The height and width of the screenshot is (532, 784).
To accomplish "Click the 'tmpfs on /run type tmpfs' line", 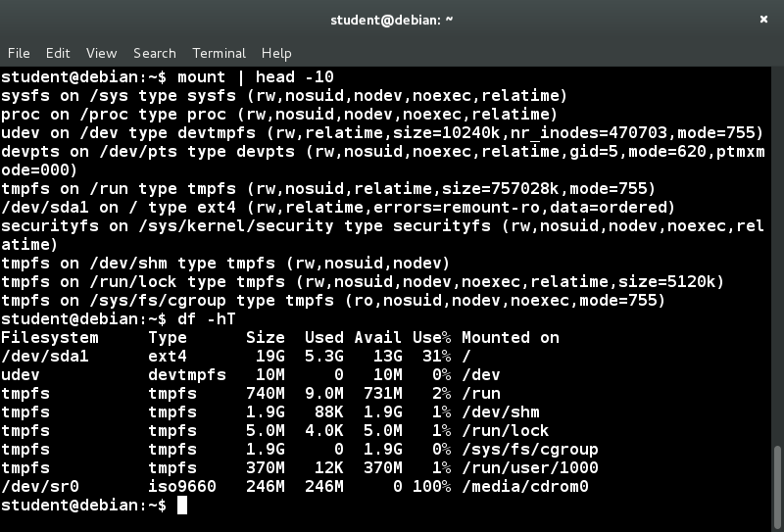I will pyautogui.click(x=328, y=188).
